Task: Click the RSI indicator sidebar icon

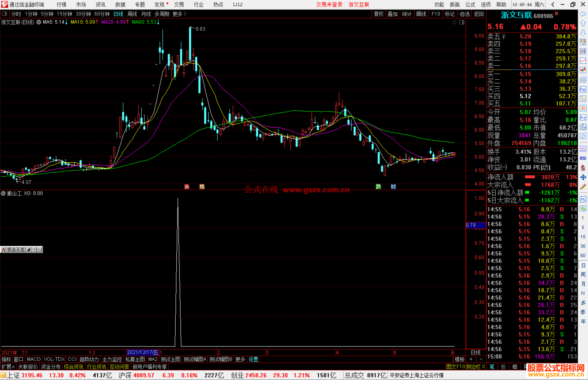Action: tap(583, 158)
